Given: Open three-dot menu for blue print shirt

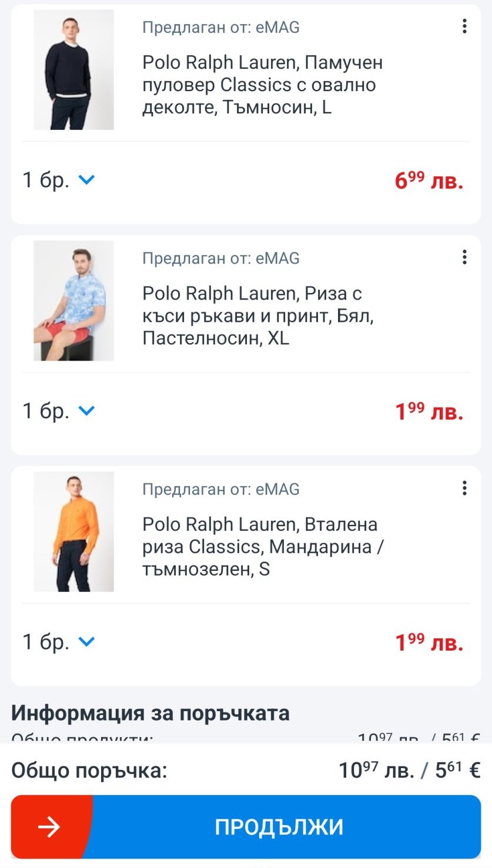Looking at the screenshot, I should point(464,257).
